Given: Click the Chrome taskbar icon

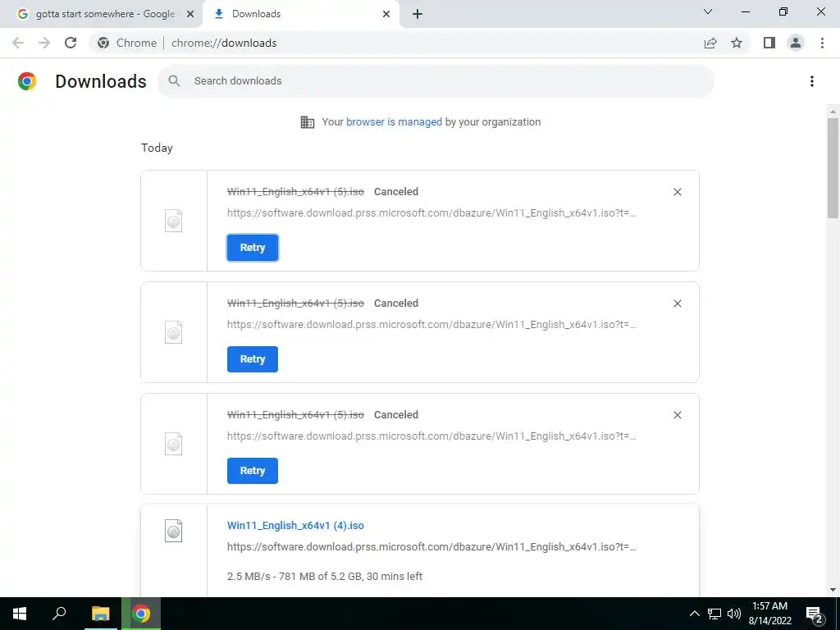Looking at the screenshot, I should (x=141, y=614).
